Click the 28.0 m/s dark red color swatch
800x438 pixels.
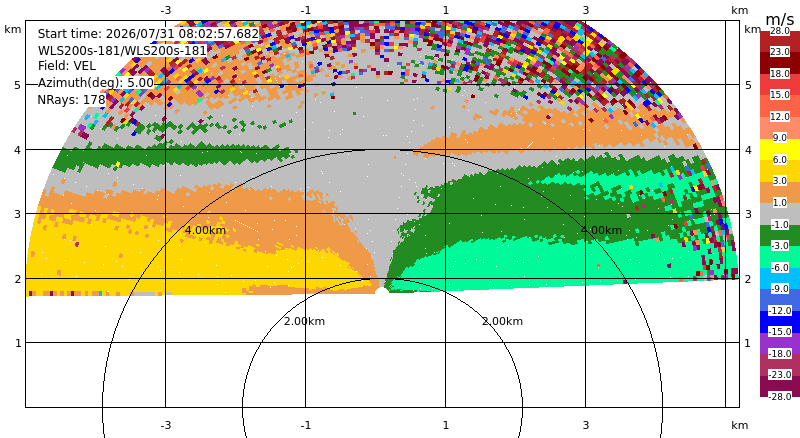[780, 37]
